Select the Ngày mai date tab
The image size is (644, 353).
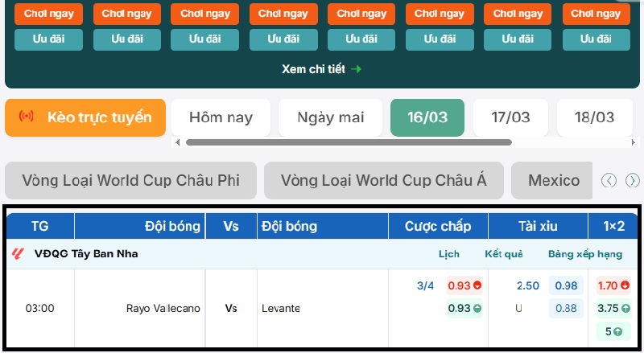point(330,117)
